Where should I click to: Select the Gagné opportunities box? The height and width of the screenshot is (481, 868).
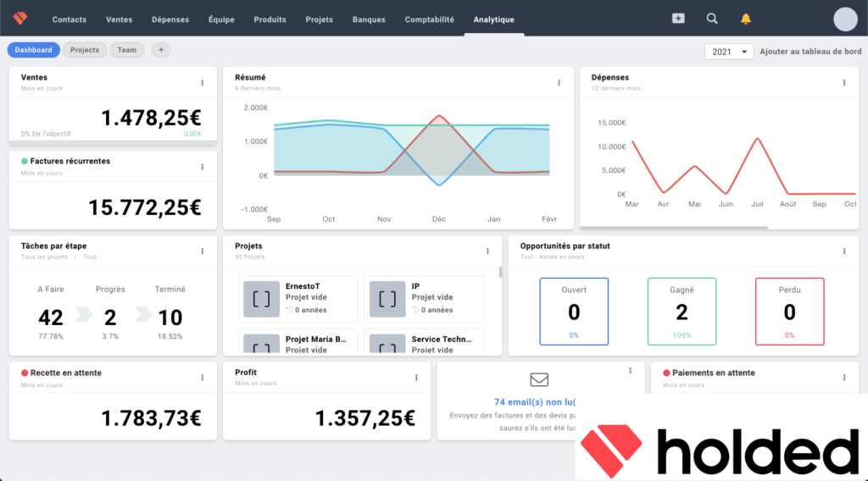[682, 312]
